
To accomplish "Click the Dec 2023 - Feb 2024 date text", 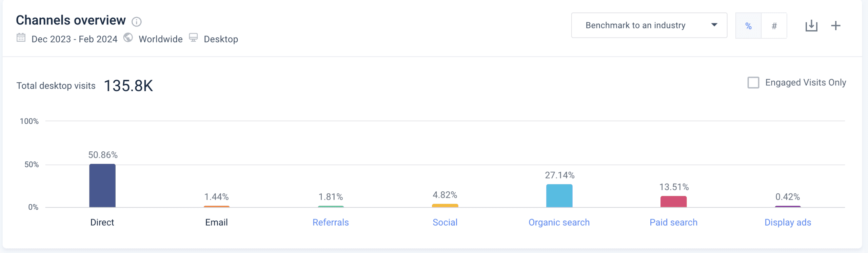I will (74, 39).
